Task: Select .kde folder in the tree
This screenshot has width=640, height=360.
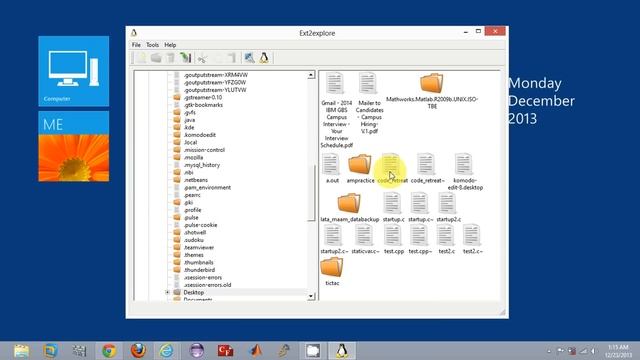Action: (189, 127)
